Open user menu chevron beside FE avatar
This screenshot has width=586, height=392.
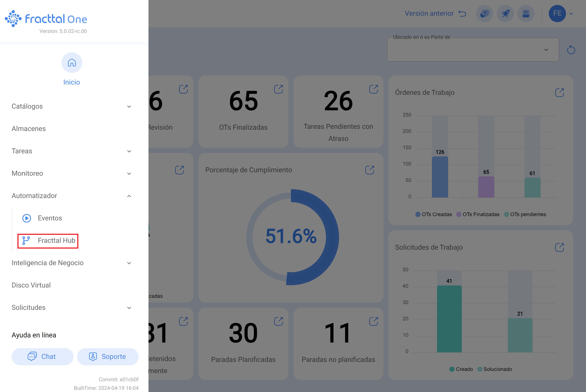(x=571, y=14)
